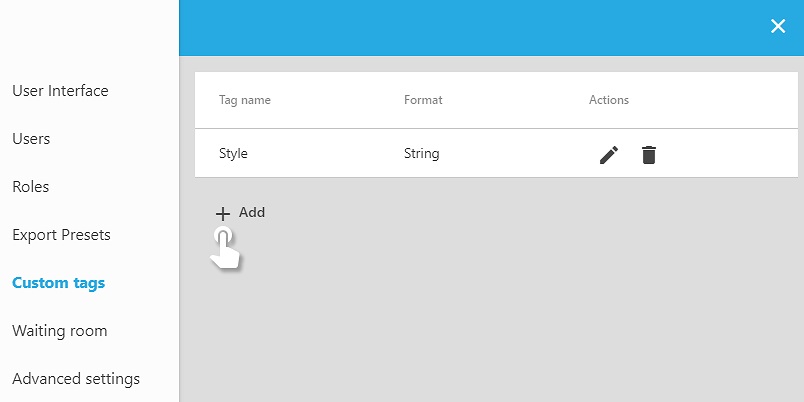
Task: Select the Style tag name cell
Action: tap(233, 154)
